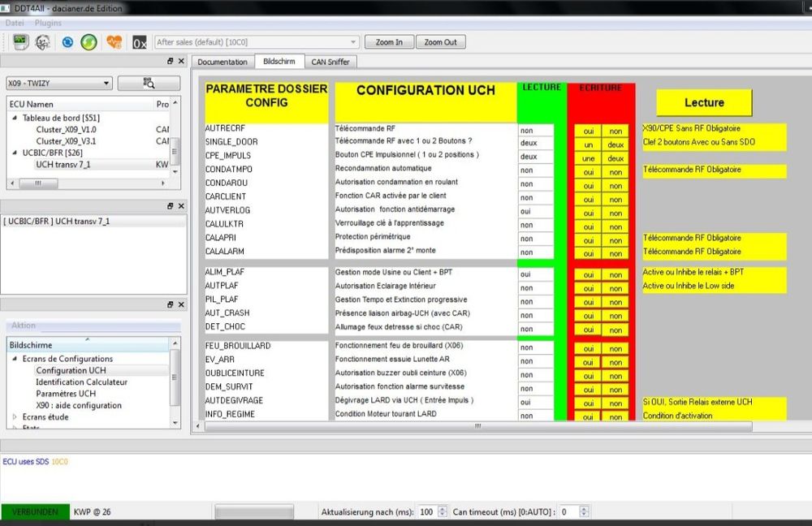Image resolution: width=812 pixels, height=526 pixels.
Task: Click the yellow Lecture button
Action: pos(704,102)
